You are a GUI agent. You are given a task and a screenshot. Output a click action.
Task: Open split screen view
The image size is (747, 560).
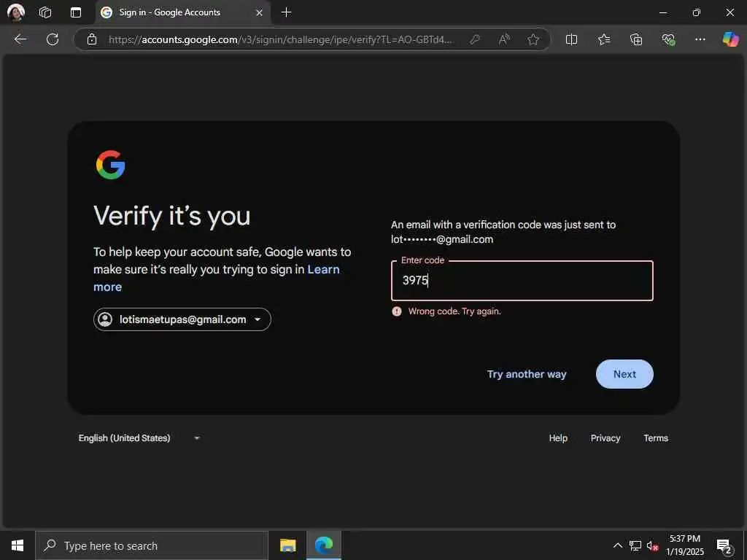click(571, 39)
